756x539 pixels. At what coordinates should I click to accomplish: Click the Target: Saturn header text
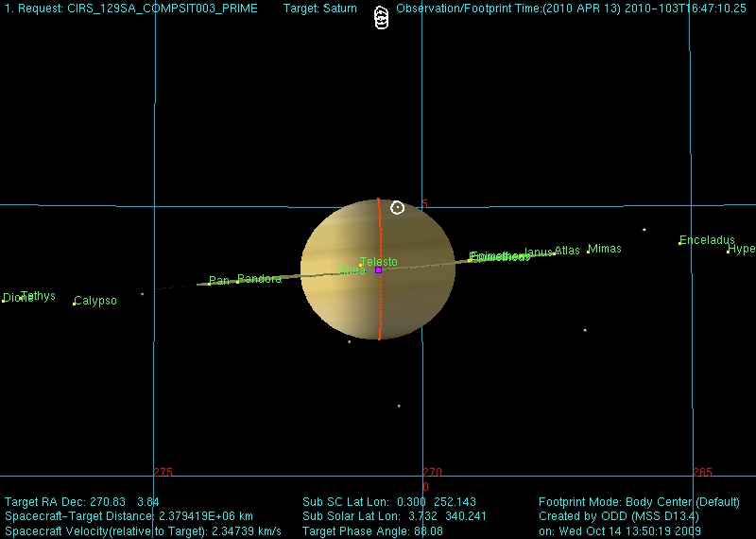tap(319, 9)
